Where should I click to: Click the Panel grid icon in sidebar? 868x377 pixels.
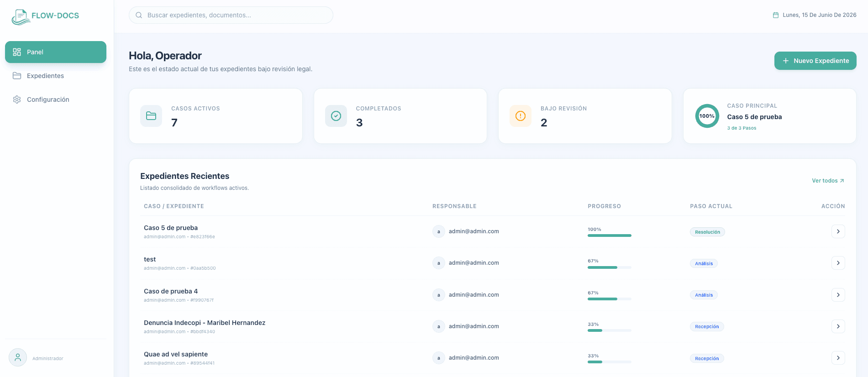click(17, 52)
